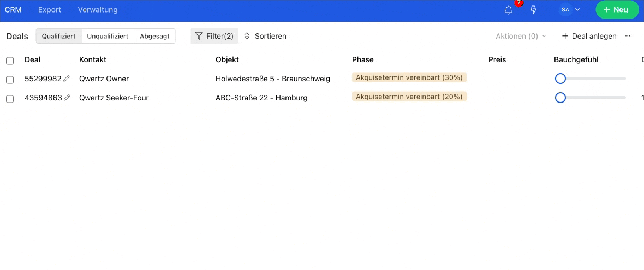Expand the user account chevron
This screenshot has height=270, width=644.
577,9
